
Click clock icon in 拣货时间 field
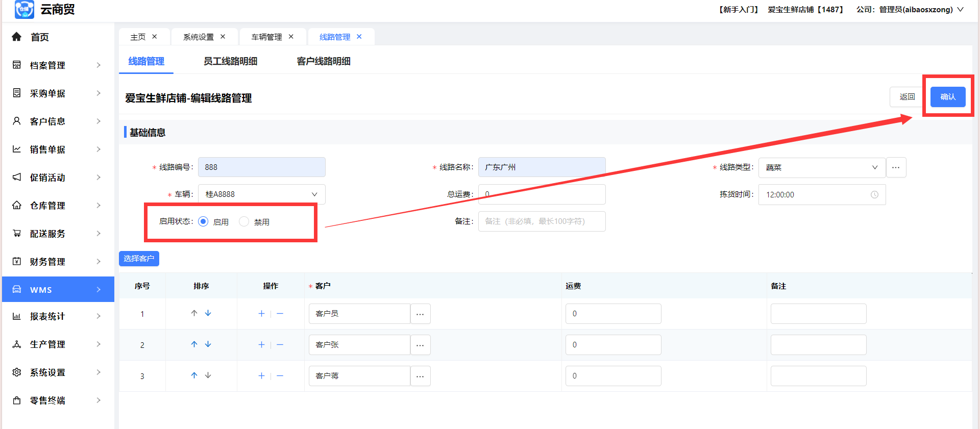click(874, 195)
